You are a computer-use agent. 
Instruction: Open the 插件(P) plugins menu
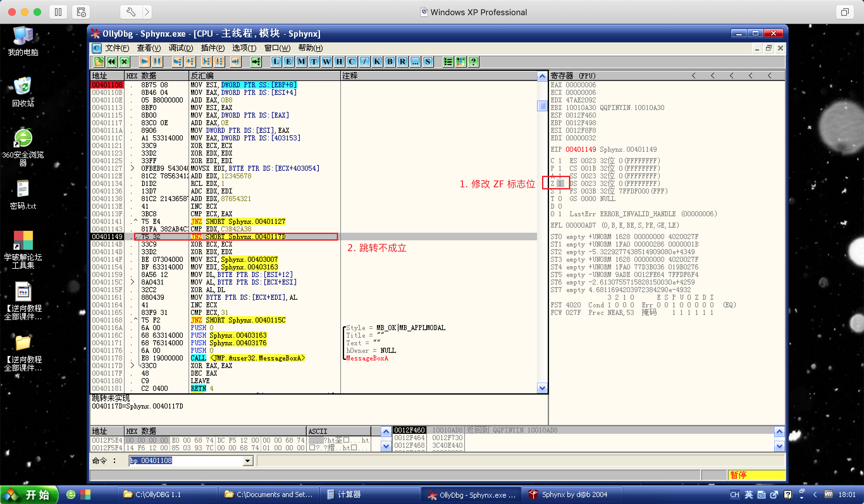pos(213,48)
